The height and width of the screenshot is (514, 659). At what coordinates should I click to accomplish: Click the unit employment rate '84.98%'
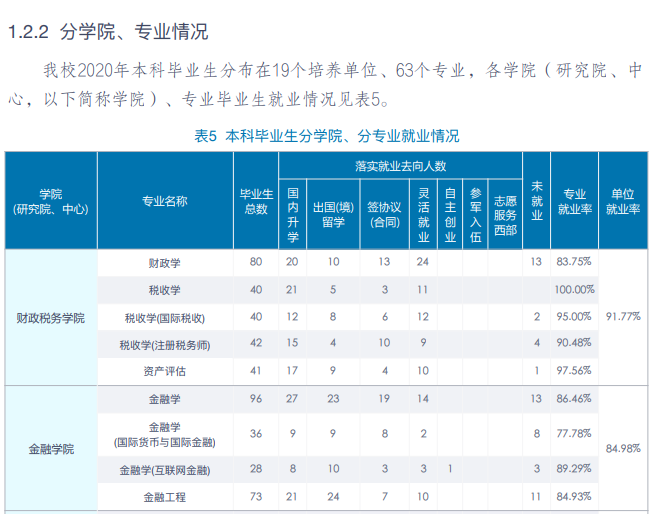623,448
